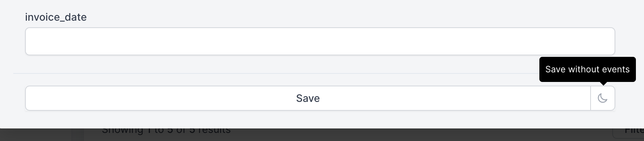
Task: Click the invoice_date field label
Action: (56, 17)
